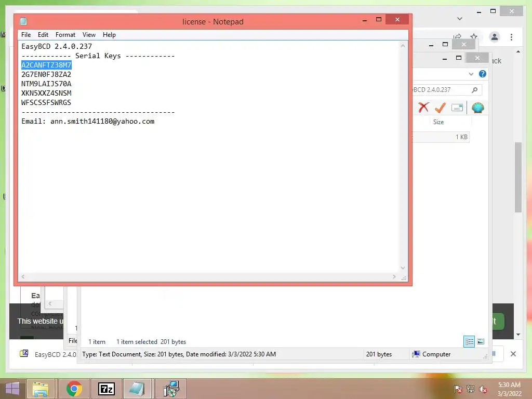The height and width of the screenshot is (399, 532).
Task: Click the orange checkmark properties icon
Action: click(440, 108)
